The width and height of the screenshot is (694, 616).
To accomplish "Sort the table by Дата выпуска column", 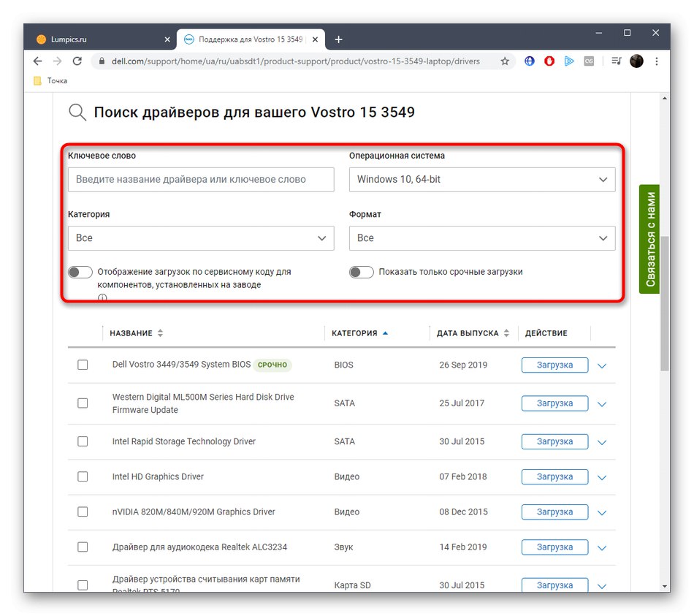I will click(473, 333).
